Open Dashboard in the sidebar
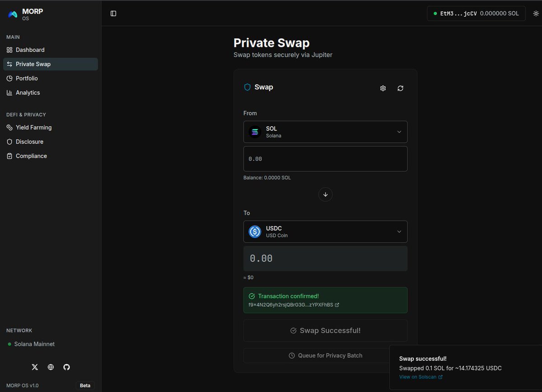Screen dimensions: 542x392 tap(50, 50)
